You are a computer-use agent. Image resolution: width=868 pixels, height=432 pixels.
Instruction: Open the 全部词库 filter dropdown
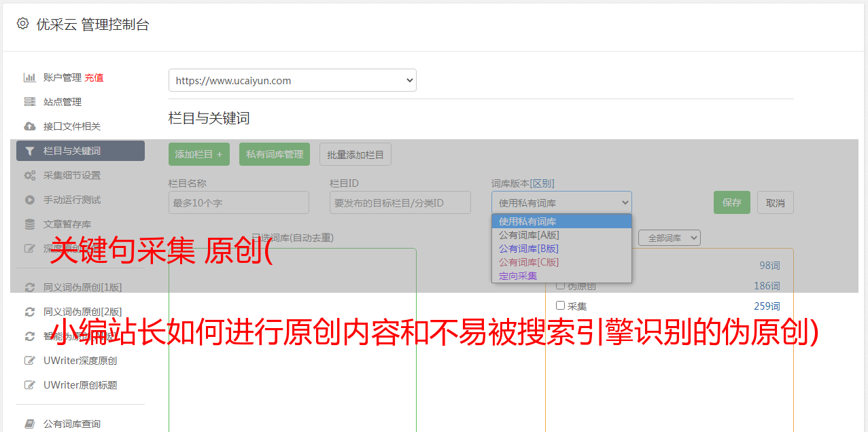pyautogui.click(x=669, y=238)
